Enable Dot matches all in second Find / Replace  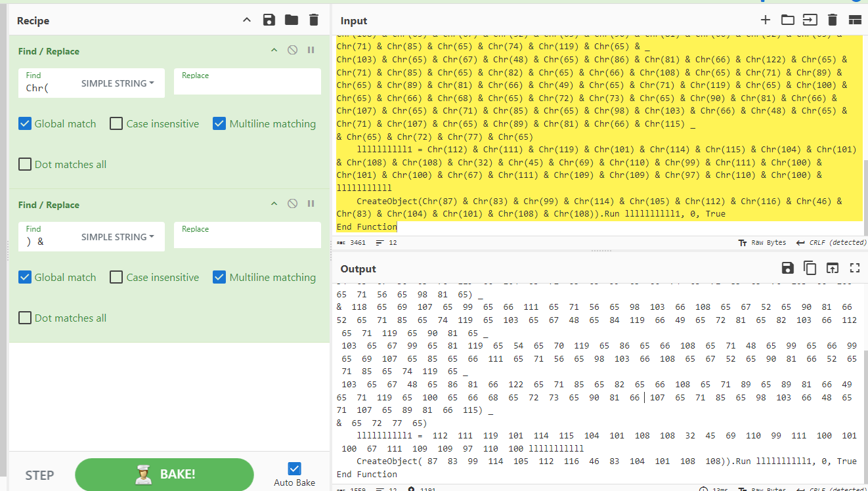25,318
